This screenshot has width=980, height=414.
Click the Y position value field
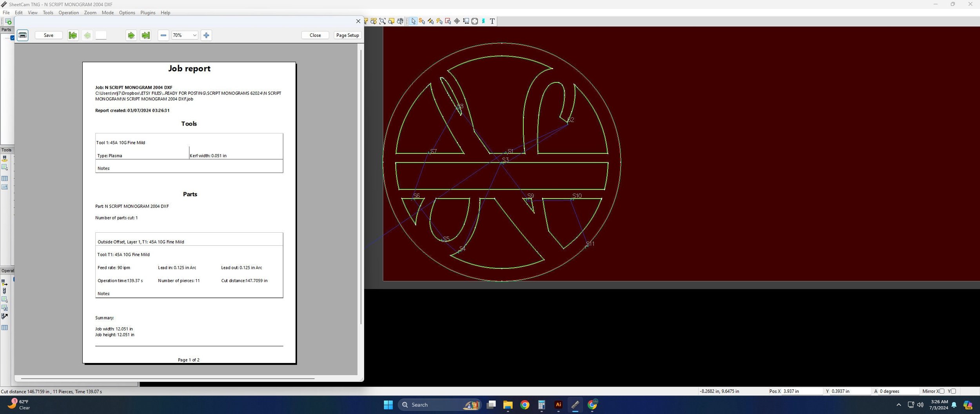(x=851, y=391)
